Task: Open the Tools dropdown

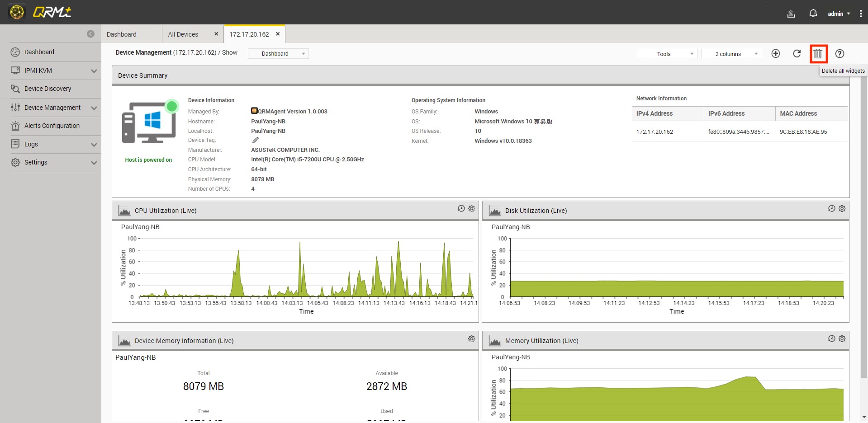Action: [667, 54]
